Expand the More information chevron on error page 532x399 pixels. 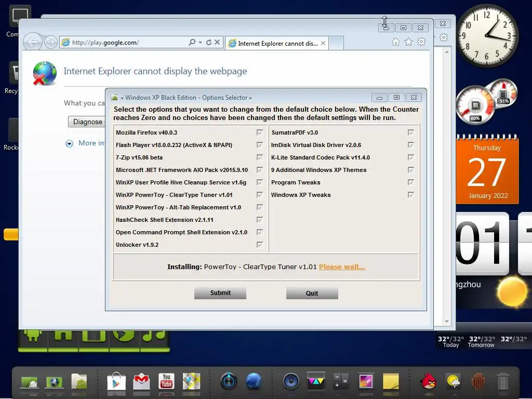pos(69,143)
